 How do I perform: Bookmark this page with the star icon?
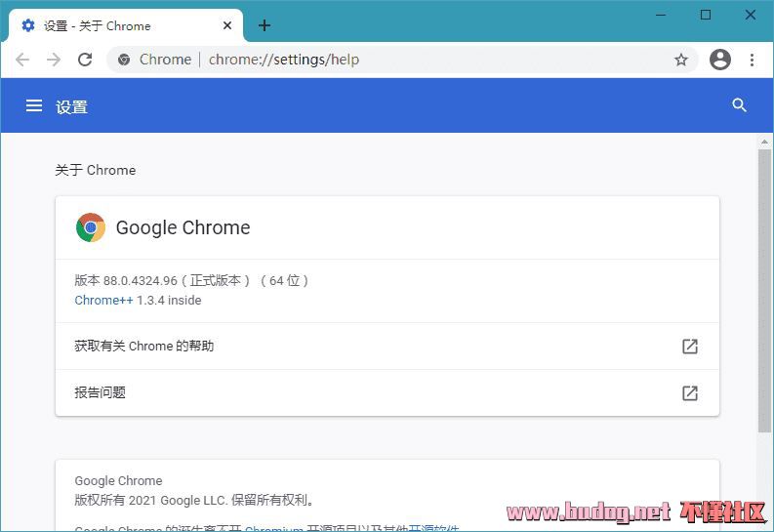[x=681, y=60]
